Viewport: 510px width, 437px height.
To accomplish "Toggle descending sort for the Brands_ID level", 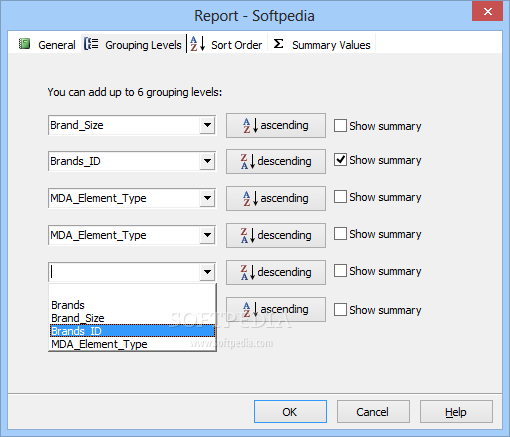I will [x=276, y=161].
